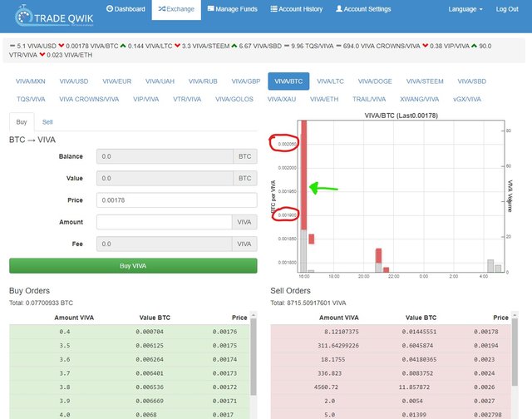Expand the Language dropdown
Image resolution: width=532 pixels, height=419 pixels.
coord(465,9)
